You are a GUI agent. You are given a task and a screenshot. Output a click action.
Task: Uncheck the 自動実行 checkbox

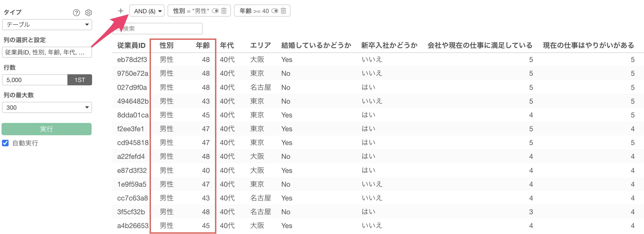(6, 143)
